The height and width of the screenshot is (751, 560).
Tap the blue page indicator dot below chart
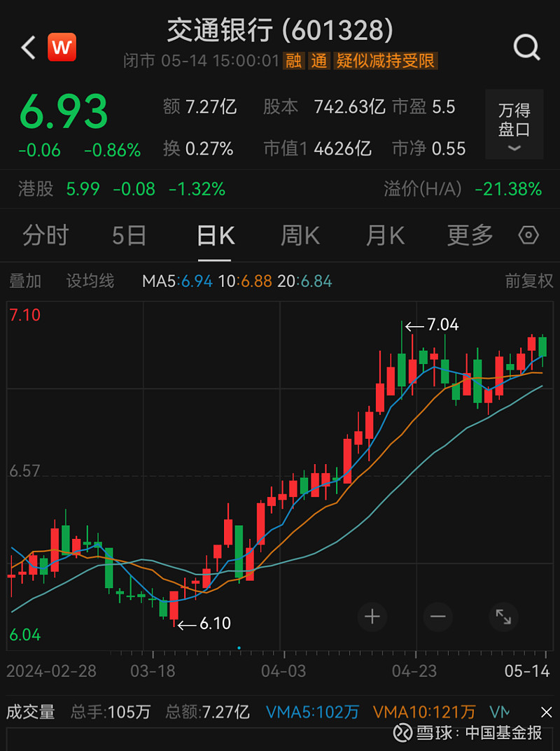pyautogui.click(x=241, y=649)
